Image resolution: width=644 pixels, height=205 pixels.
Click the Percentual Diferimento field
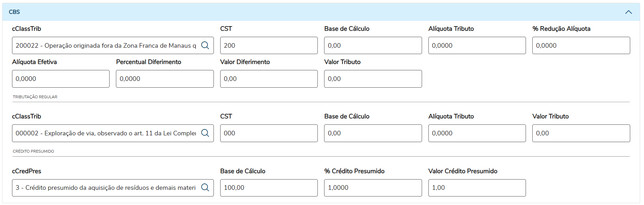164,79
